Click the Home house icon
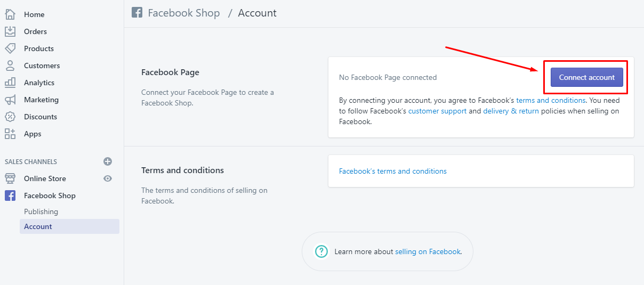644x285 pixels. point(10,14)
